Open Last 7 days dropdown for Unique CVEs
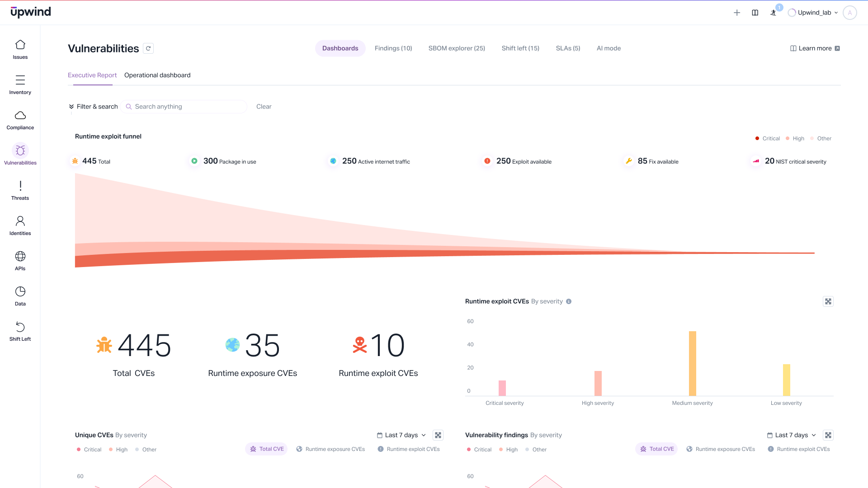Viewport: 868px width, 488px height. 401,435
